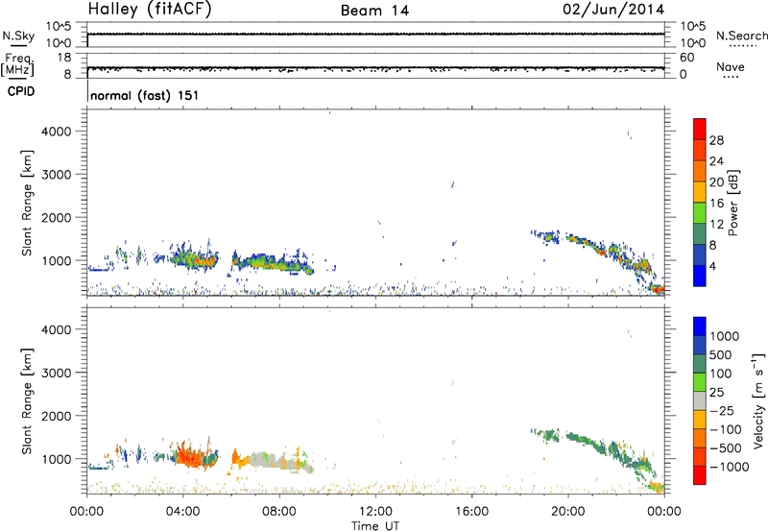Image resolution: width=768 pixels, height=532 pixels.
Task: Click the 'Slant Range [km]' label of power panel
Action: (x=27, y=203)
